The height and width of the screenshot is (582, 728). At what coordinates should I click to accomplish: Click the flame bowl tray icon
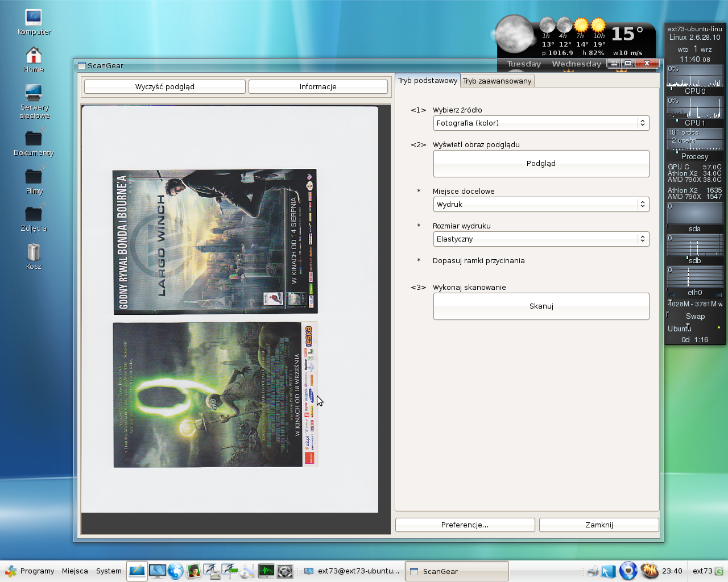click(650, 571)
